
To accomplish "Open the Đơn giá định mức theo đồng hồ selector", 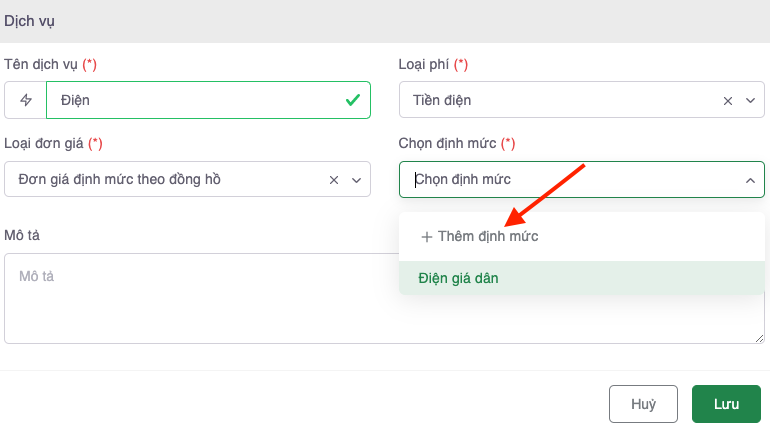I will coord(165,180).
